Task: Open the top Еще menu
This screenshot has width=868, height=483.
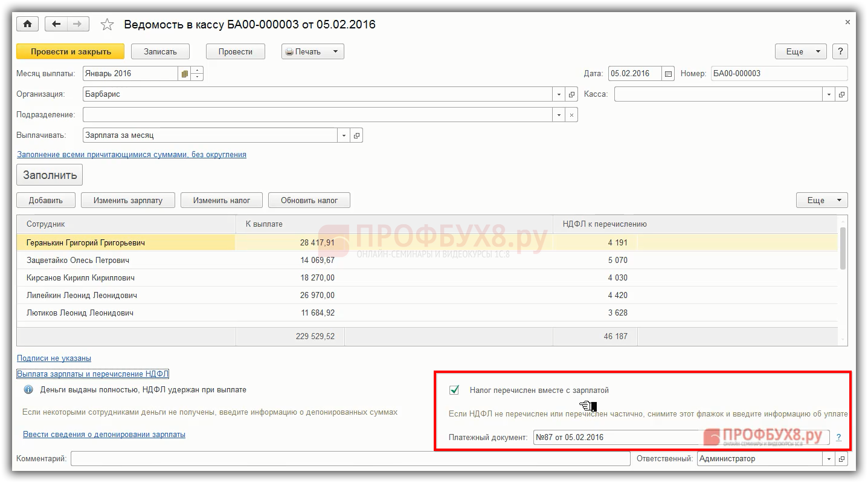Action: (800, 51)
